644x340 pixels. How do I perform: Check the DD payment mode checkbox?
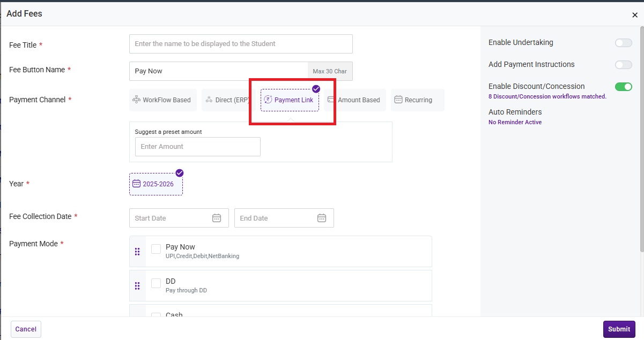click(156, 283)
